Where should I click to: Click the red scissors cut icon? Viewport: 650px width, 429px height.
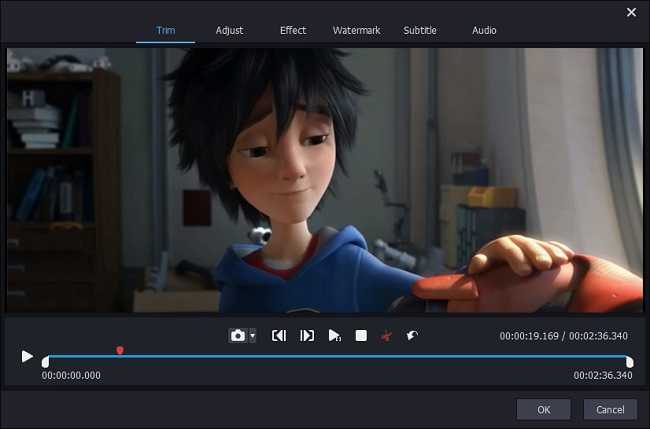pyautogui.click(x=386, y=336)
